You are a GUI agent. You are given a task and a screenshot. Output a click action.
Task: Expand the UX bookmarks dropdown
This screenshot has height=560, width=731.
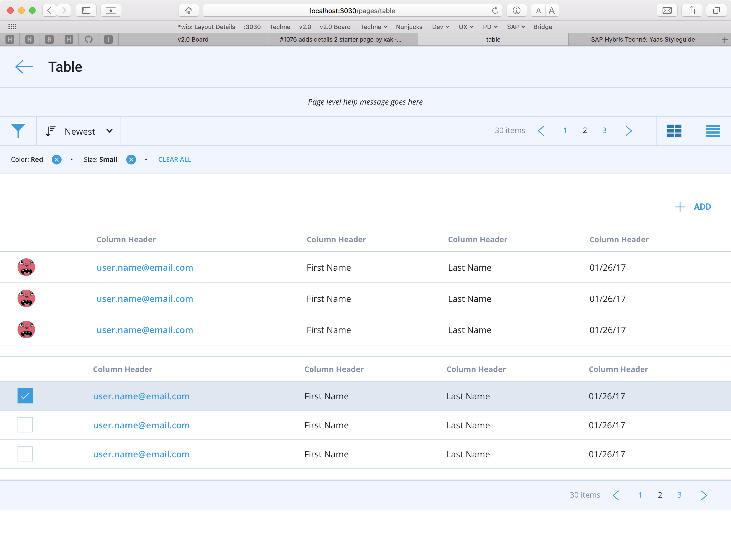coord(466,27)
